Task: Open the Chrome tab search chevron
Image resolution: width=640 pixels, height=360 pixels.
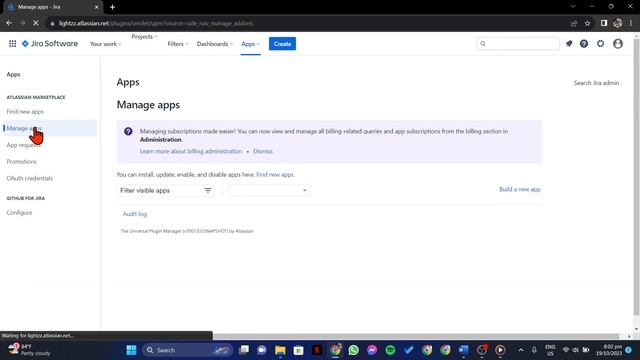Action: point(573,7)
